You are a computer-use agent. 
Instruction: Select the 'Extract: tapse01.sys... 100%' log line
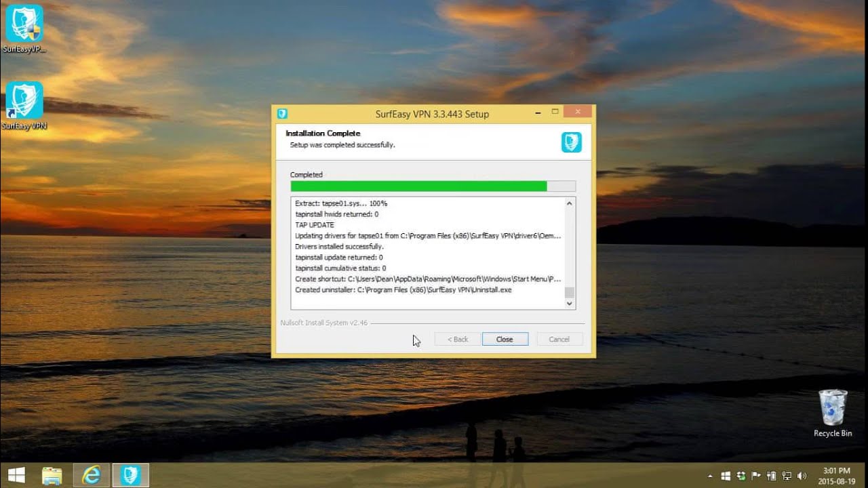pos(341,203)
